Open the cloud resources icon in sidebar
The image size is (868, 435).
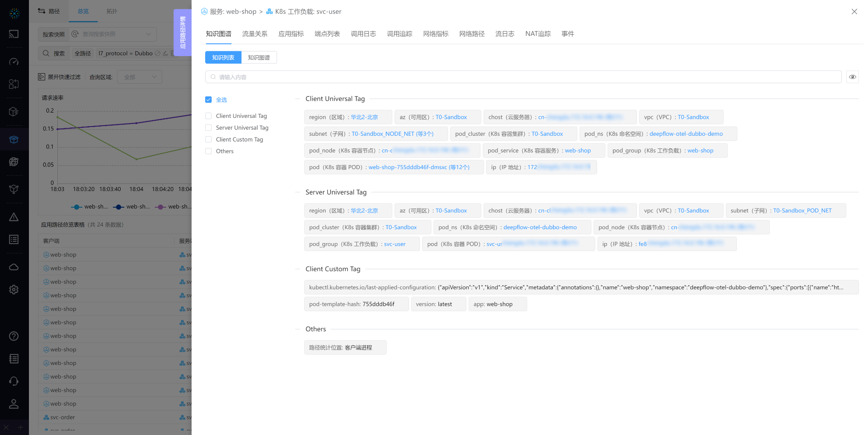pos(14,267)
